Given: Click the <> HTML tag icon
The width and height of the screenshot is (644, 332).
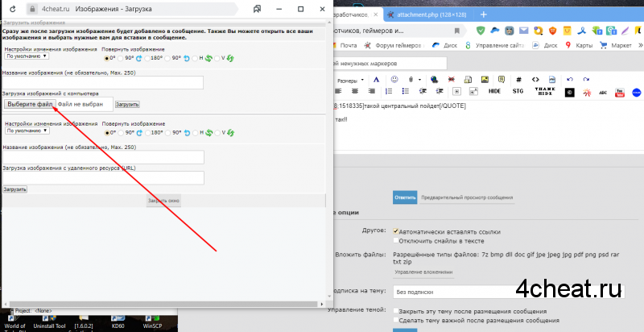Looking at the screenshot, I should tap(535, 80).
